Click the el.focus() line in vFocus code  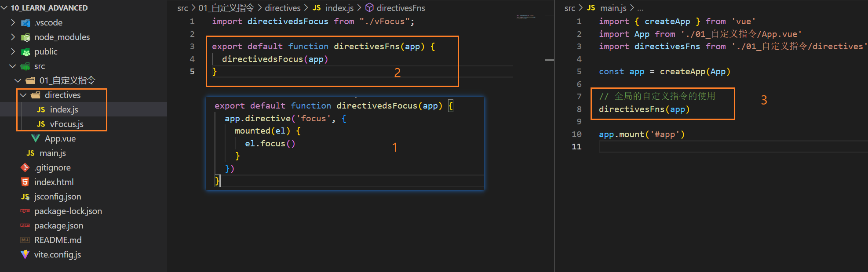pos(270,144)
